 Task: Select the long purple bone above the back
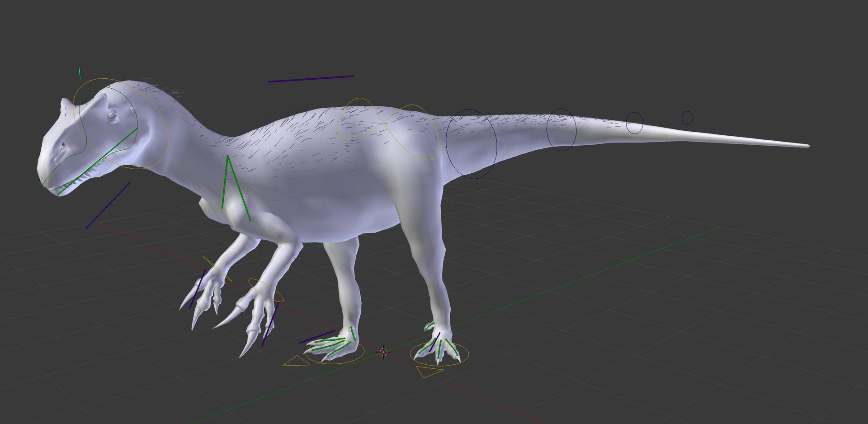point(311,79)
